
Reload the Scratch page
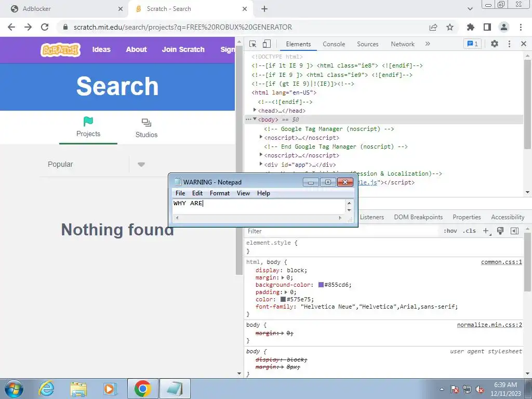[x=45, y=27]
